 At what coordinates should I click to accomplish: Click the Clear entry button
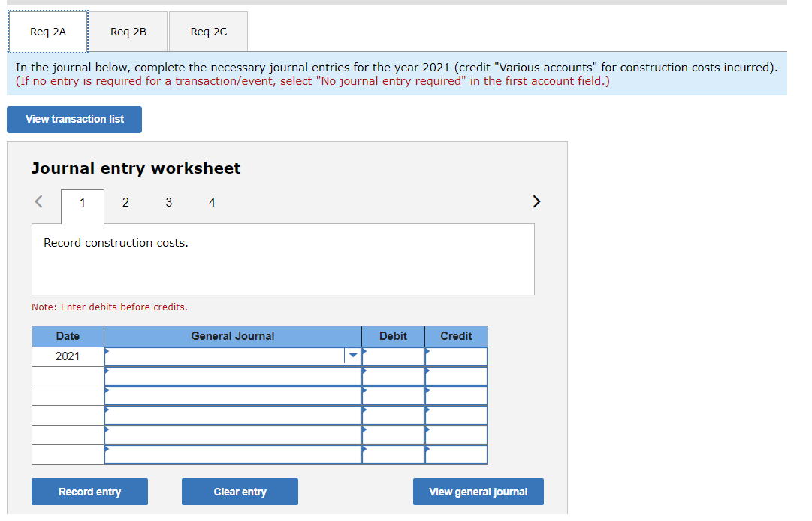tap(240, 492)
